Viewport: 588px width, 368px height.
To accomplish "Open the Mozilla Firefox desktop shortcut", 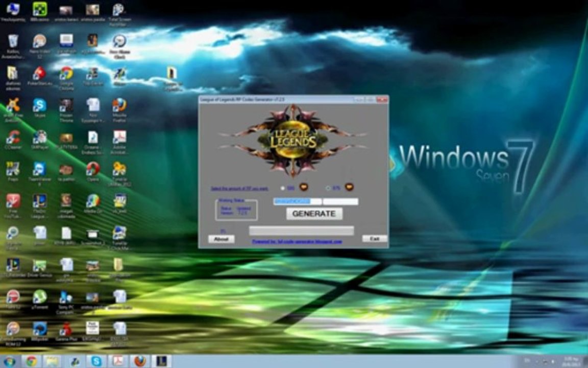I will pyautogui.click(x=119, y=107).
